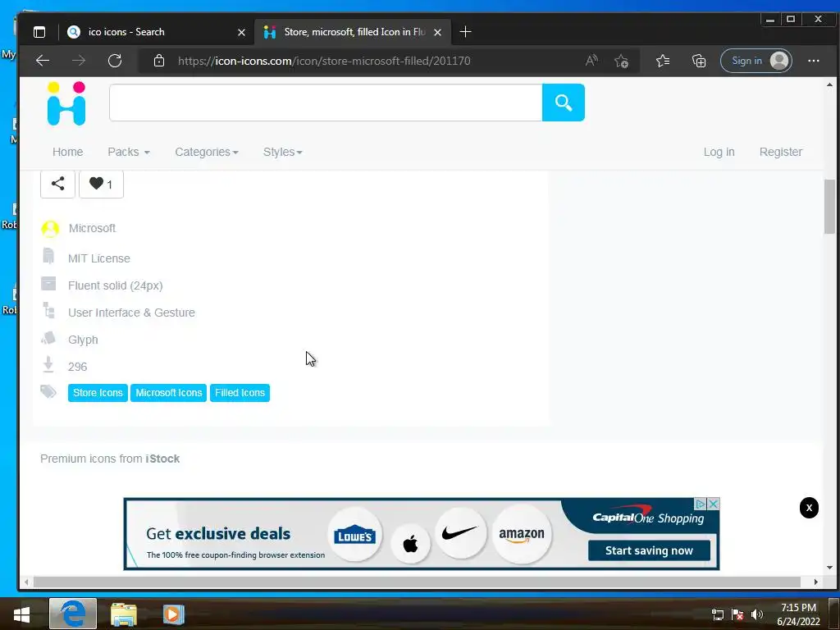Click the scroll-down arrow of page scrollbar

[x=829, y=568]
